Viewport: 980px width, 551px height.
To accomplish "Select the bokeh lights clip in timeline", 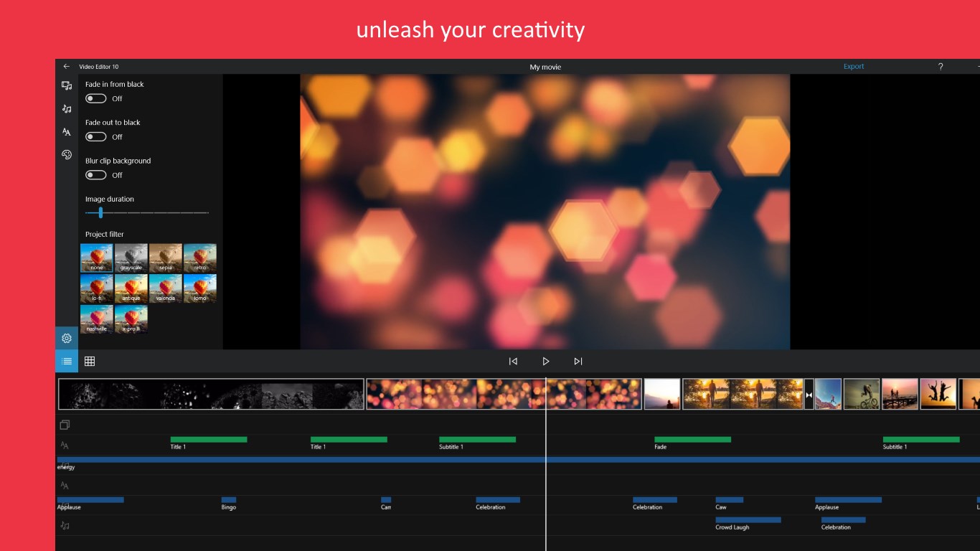I will pos(504,395).
